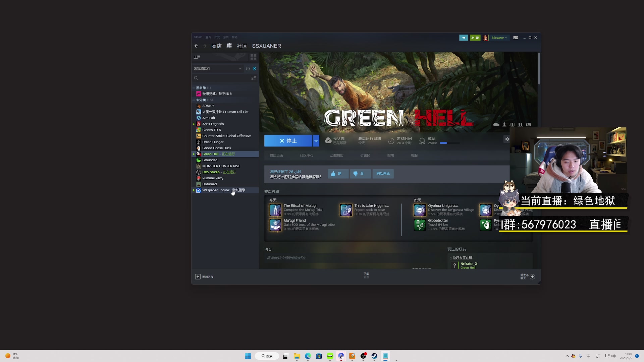Click the recent activity clock icon
Screen dimensions: 644x362
248,69
